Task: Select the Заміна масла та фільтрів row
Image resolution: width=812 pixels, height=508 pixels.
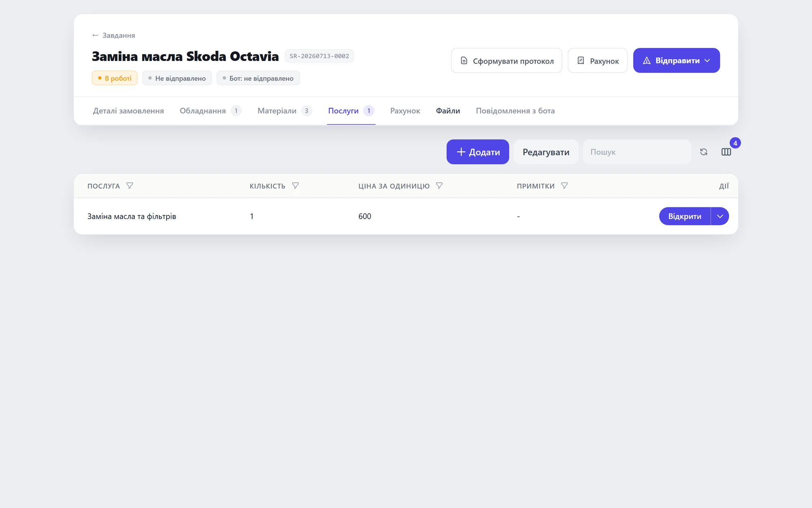Action: tap(406, 216)
